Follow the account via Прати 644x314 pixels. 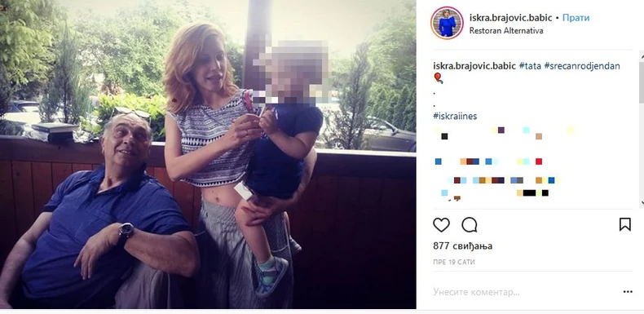(576, 18)
